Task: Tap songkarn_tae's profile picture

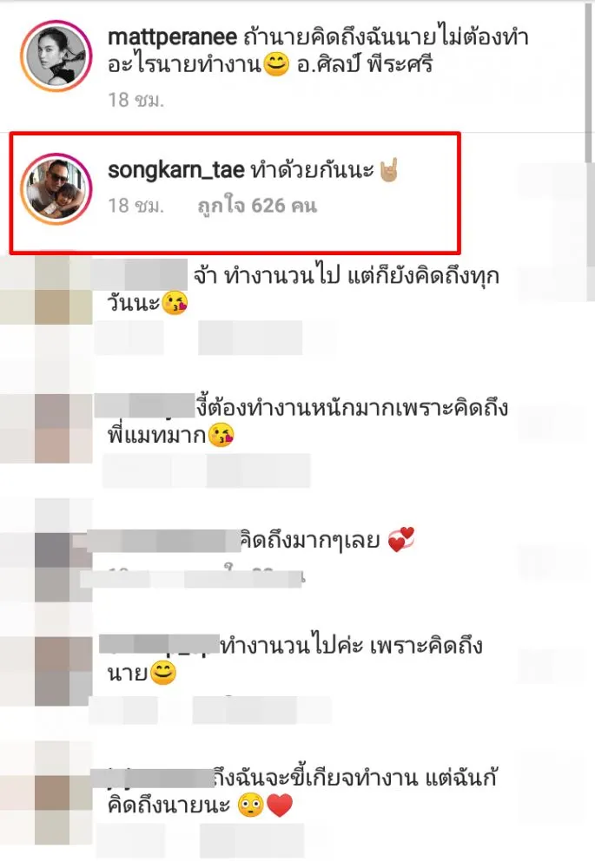Action: point(56,188)
